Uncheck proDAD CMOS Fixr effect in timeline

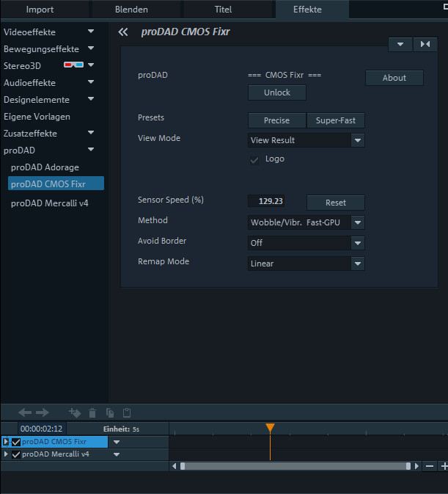pos(16,442)
